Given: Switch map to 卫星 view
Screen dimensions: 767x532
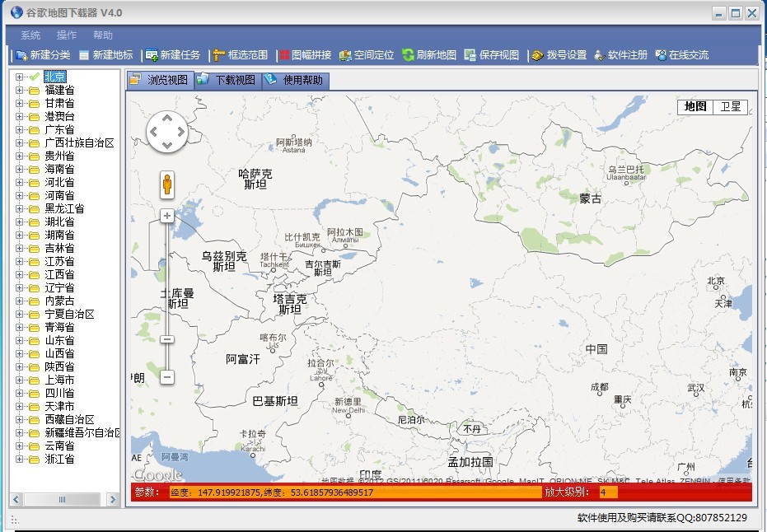Looking at the screenshot, I should click(730, 107).
